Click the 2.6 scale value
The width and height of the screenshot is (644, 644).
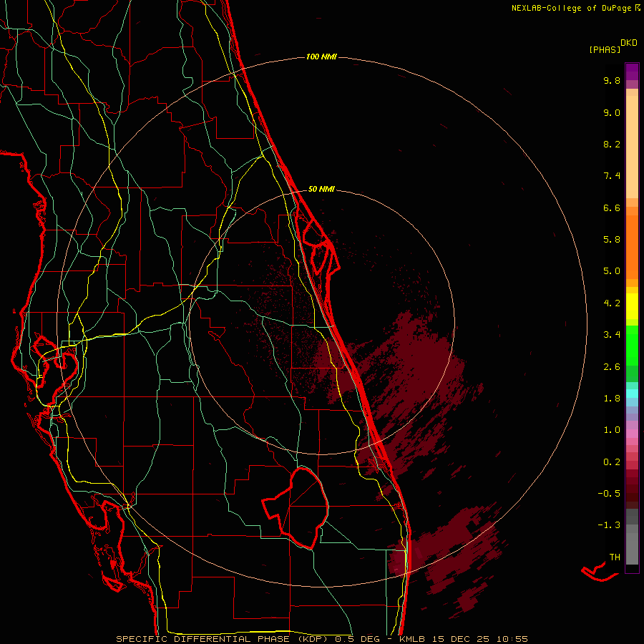click(x=612, y=367)
